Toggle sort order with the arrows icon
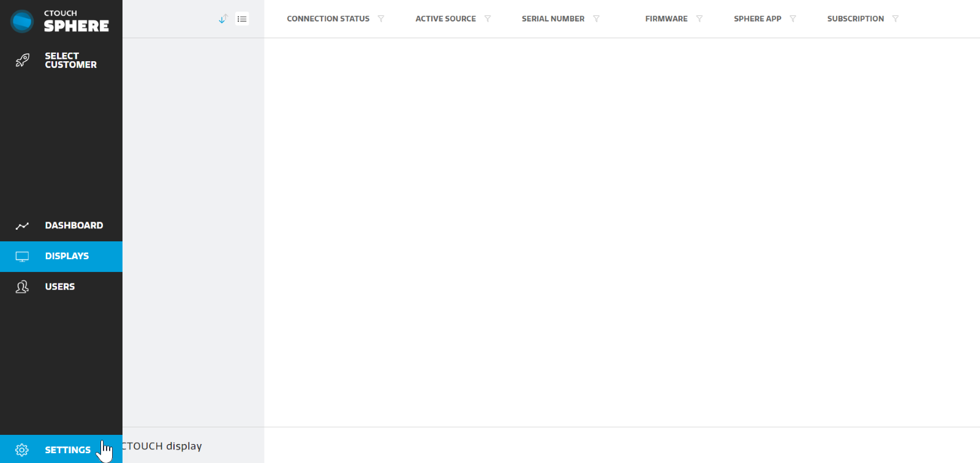980x463 pixels. pos(223,19)
